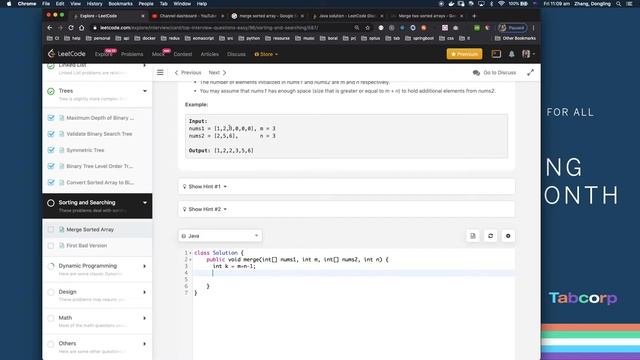Click the LeetCode logo
This screenshot has width=640, height=360.
66,54
